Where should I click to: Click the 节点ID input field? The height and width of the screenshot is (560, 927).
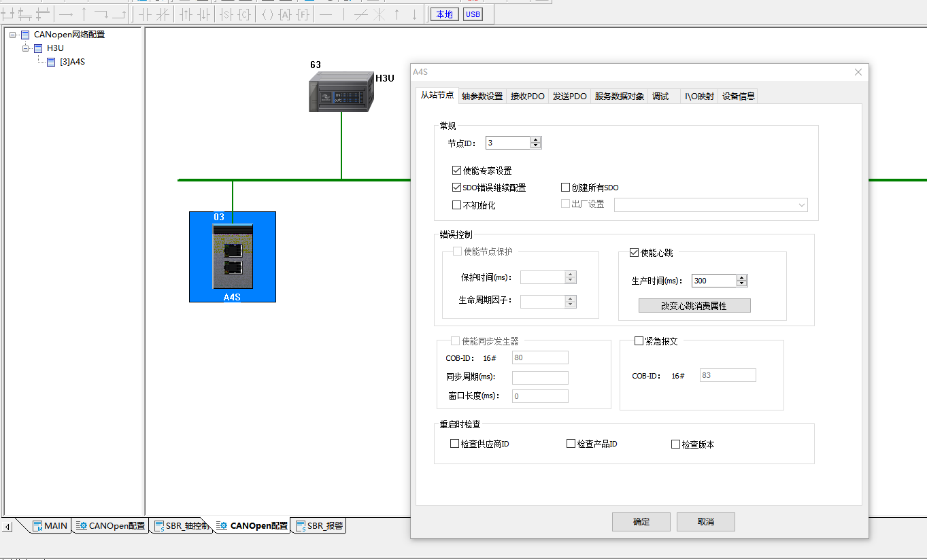[508, 143]
